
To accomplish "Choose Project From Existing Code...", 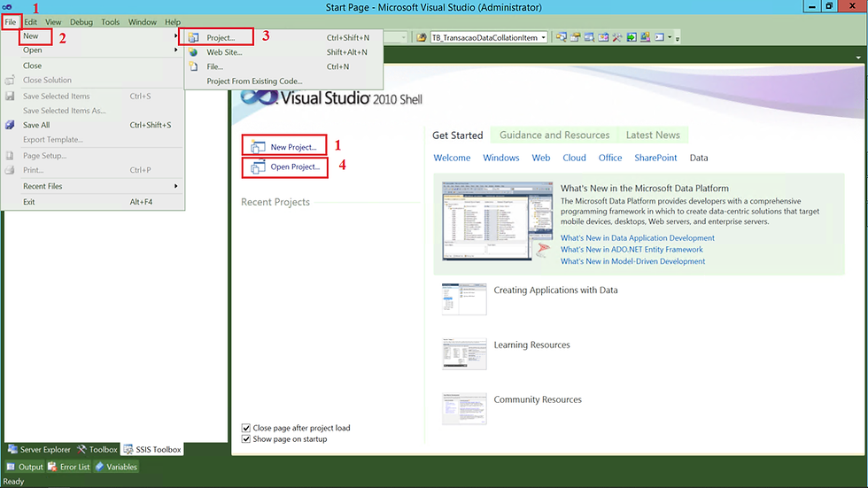I will pos(283,81).
